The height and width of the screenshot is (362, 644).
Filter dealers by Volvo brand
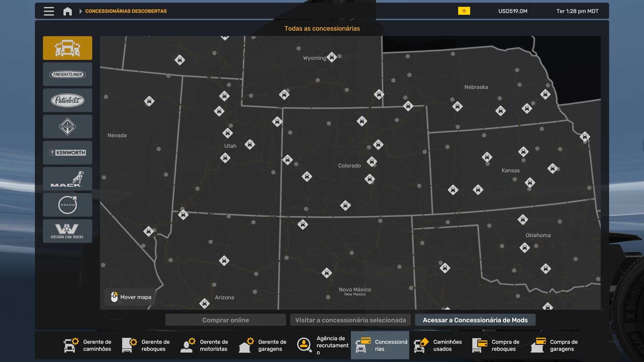tap(67, 205)
